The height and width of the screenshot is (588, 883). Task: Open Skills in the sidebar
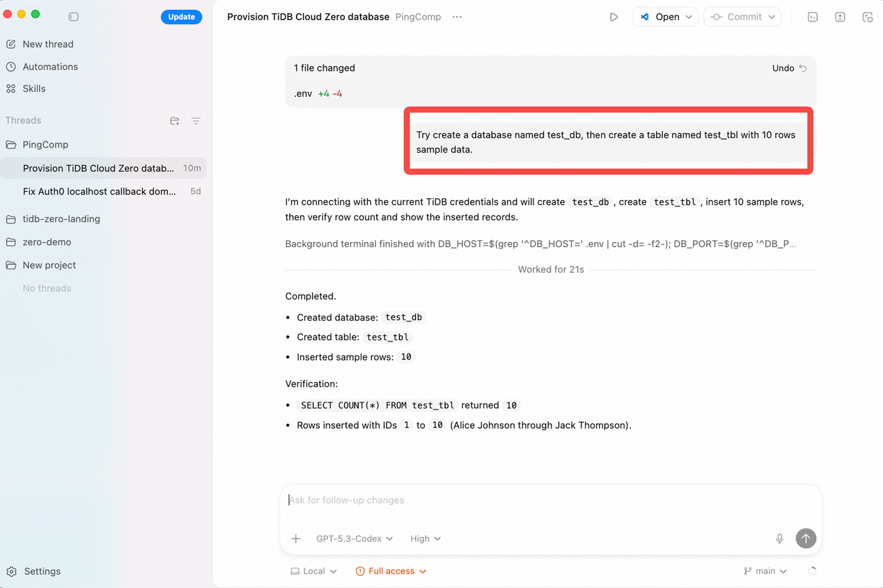click(x=34, y=88)
